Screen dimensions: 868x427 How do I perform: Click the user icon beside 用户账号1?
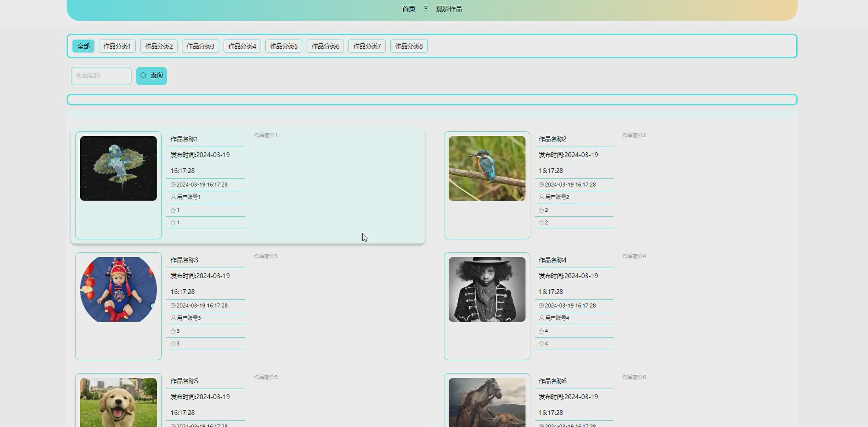[173, 197]
